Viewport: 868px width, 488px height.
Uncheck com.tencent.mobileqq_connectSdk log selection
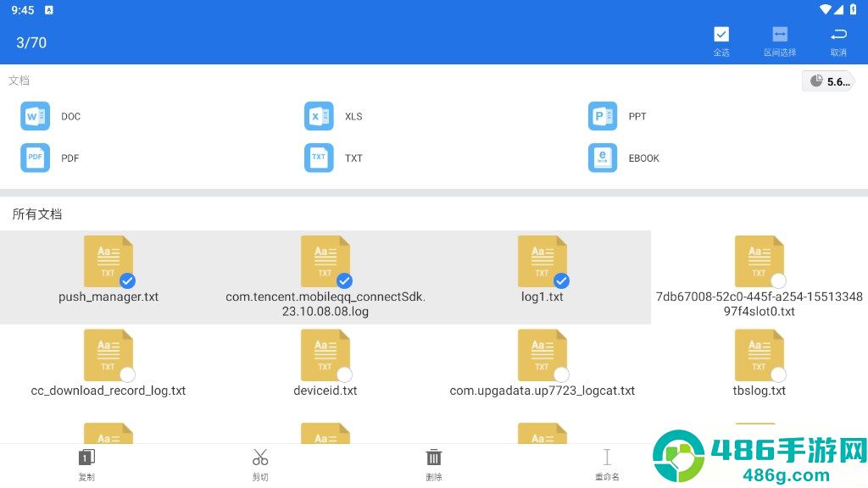point(344,281)
